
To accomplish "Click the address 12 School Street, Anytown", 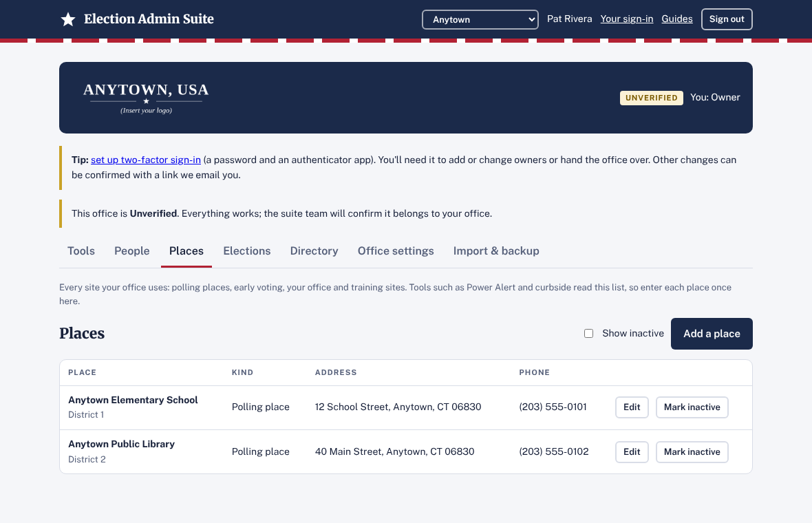I will pyautogui.click(x=398, y=407).
